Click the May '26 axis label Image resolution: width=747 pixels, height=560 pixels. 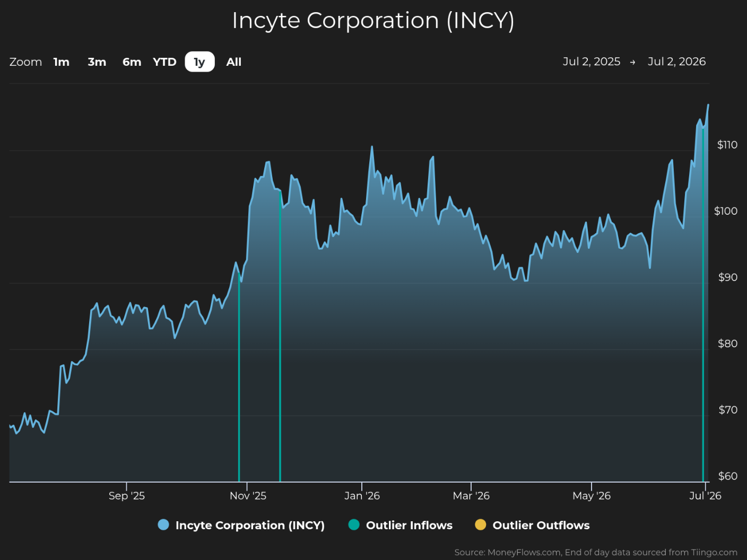click(592, 496)
